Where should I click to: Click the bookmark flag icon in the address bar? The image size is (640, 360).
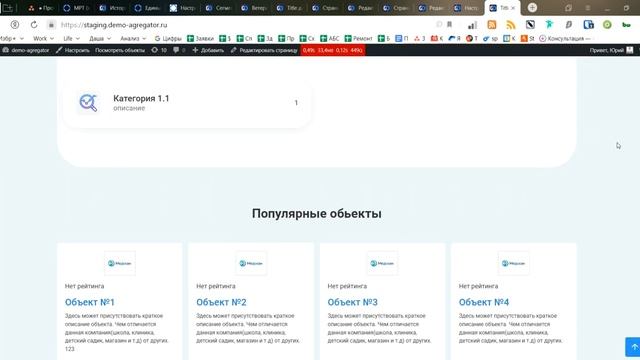(x=449, y=24)
